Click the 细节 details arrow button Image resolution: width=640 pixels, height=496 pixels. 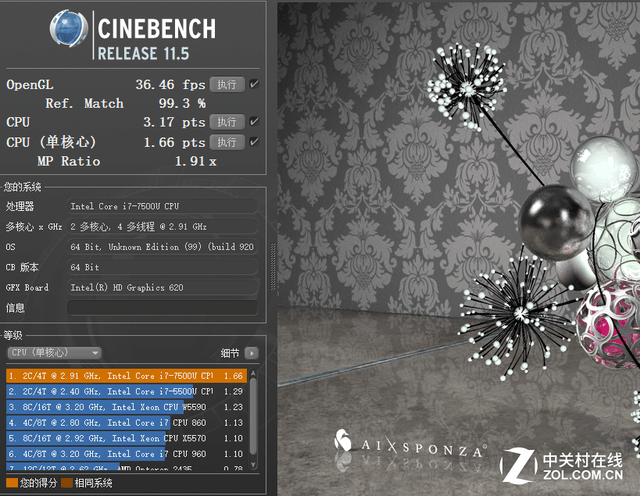pos(252,353)
